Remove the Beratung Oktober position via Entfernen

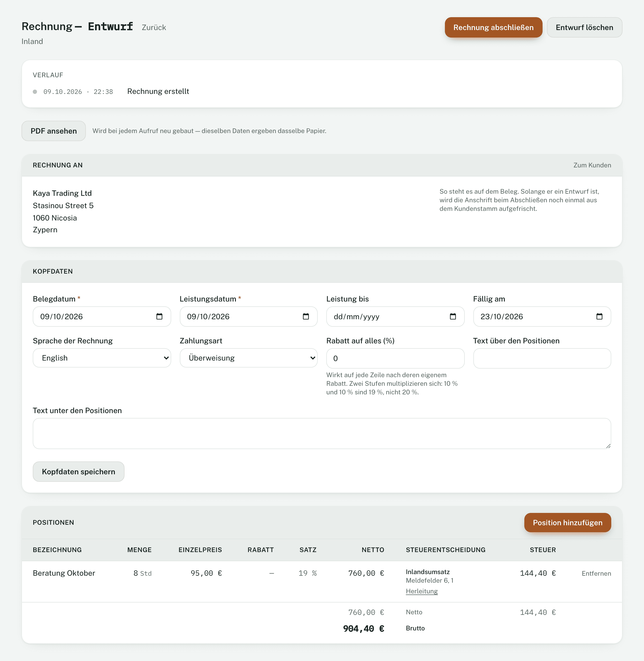point(596,573)
